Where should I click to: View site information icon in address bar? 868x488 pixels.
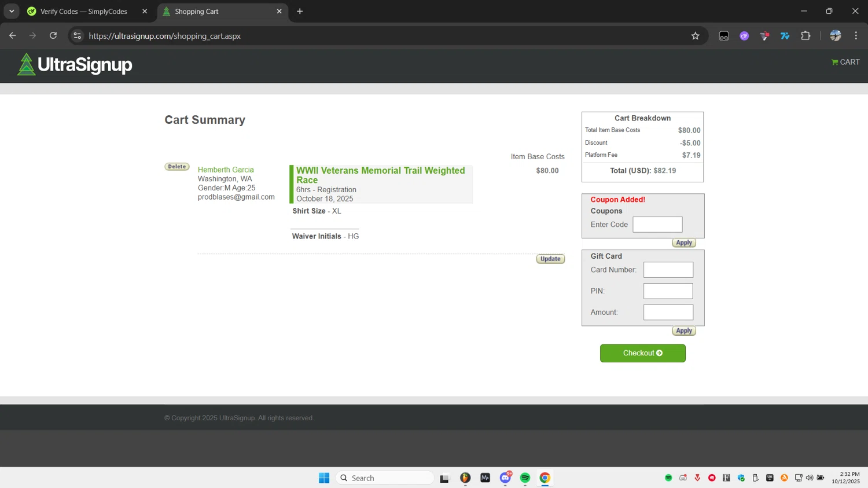pos(78,36)
